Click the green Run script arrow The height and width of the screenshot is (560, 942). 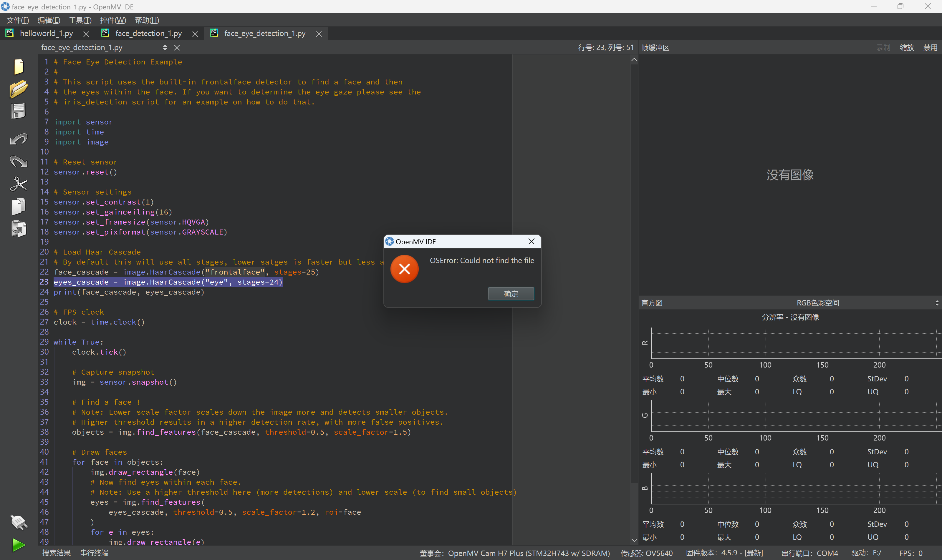pyautogui.click(x=19, y=544)
